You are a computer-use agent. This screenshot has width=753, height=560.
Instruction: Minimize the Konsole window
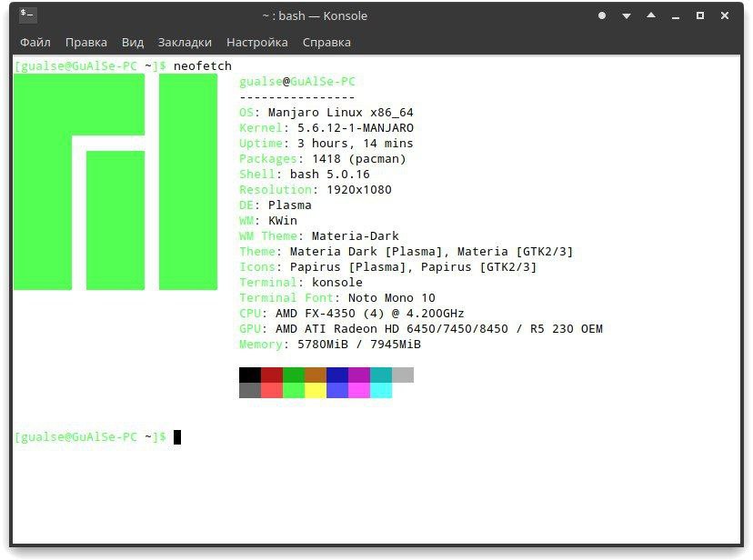coord(676,16)
